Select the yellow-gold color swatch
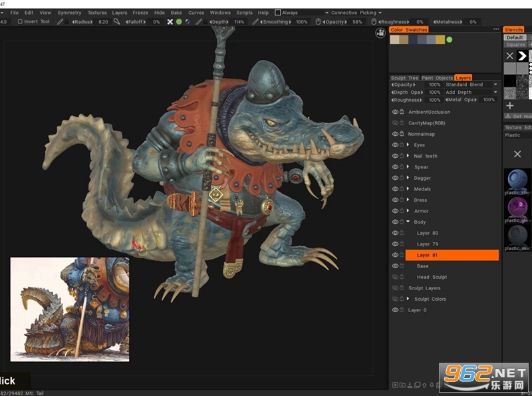This screenshot has width=532, height=396. pos(440,40)
